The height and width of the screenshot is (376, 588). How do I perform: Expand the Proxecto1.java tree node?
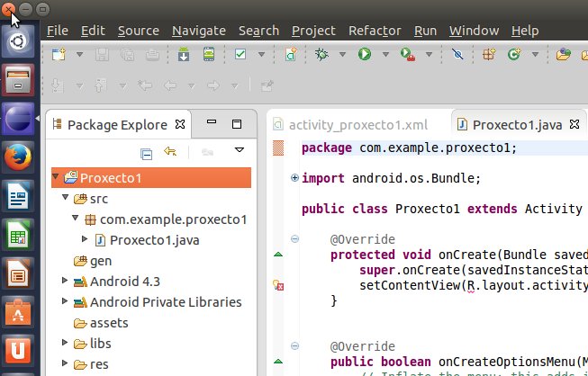[85, 238]
